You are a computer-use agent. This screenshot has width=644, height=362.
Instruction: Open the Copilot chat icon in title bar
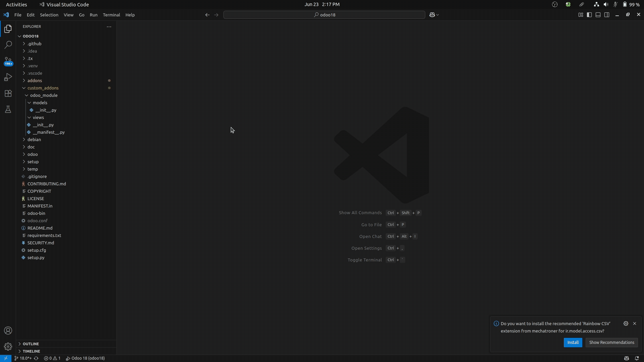(432, 15)
